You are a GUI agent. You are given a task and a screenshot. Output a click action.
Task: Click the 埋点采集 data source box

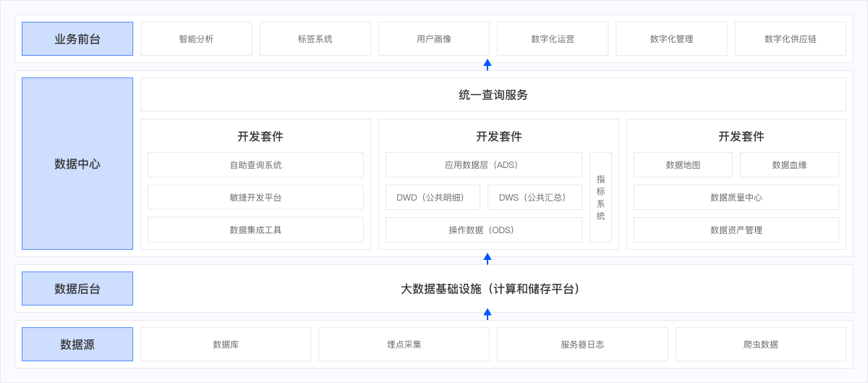point(404,345)
